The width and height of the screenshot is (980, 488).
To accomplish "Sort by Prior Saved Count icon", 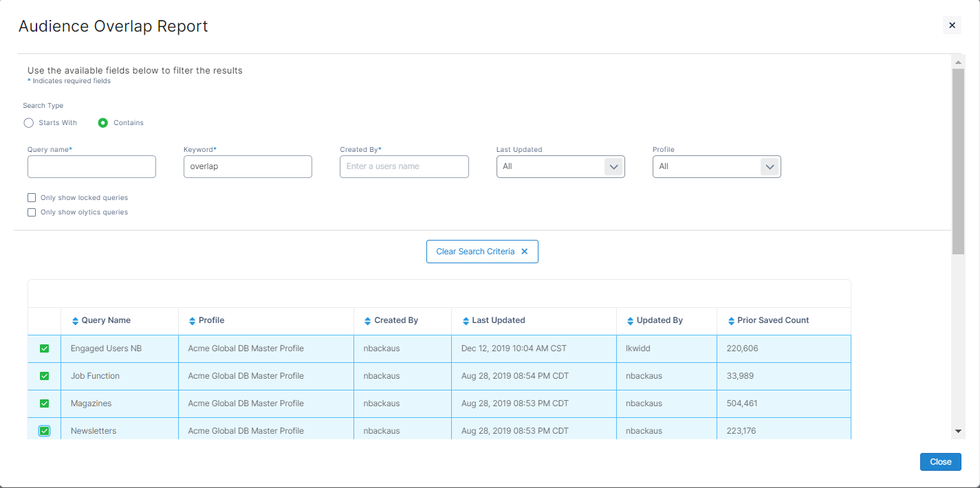I will 731,321.
